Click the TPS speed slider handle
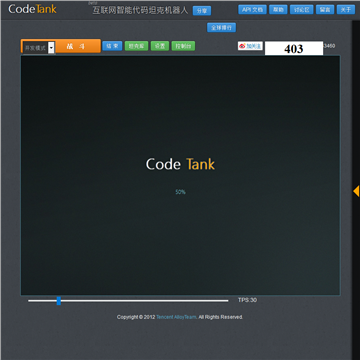360x360 pixels. click(59, 301)
